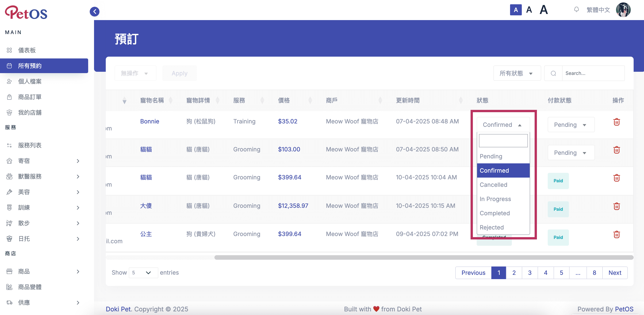Open the Show entries count dropdown
Viewport: 644px width, 315px height.
(143, 273)
